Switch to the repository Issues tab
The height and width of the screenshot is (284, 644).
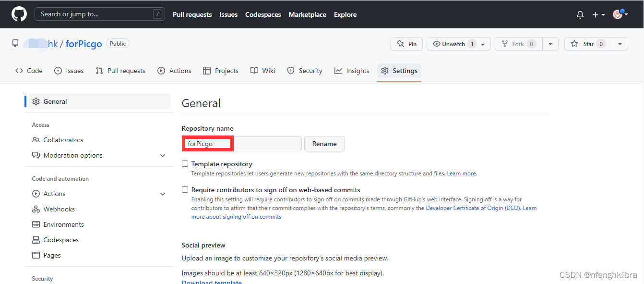pos(69,71)
